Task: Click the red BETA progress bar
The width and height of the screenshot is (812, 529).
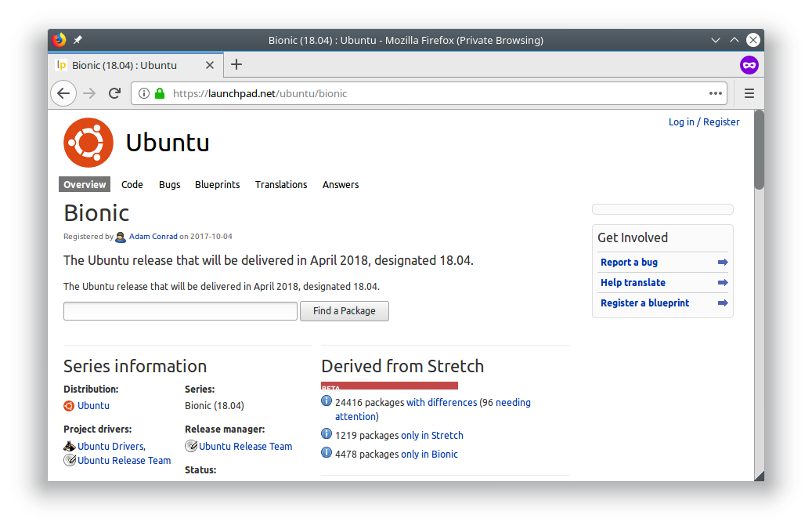Action: pos(389,386)
